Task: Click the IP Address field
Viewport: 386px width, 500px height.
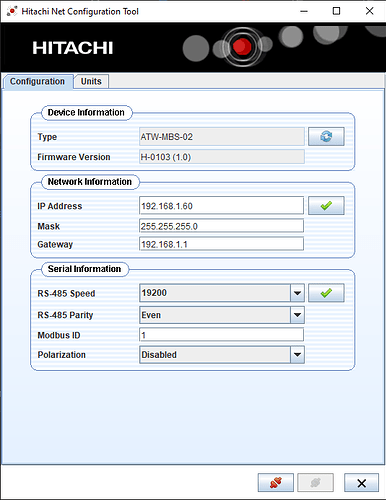Action: 221,206
